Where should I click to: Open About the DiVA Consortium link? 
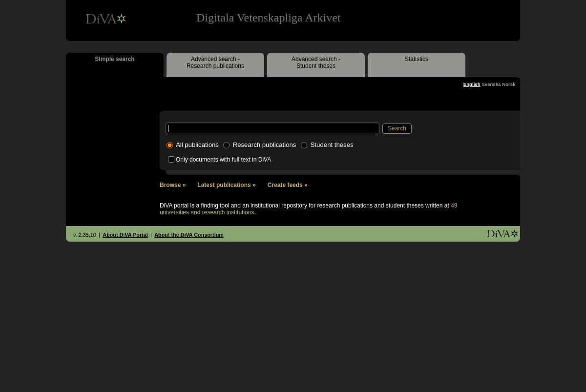tap(189, 235)
